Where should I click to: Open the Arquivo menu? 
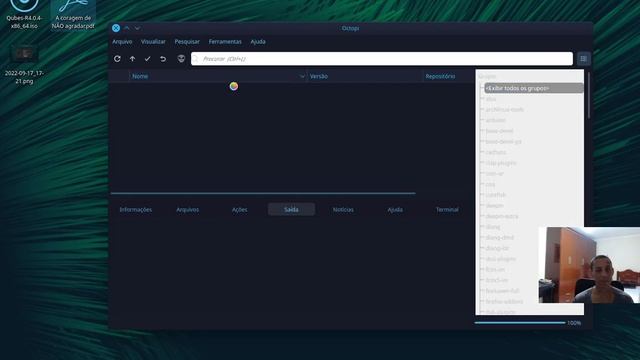point(122,42)
